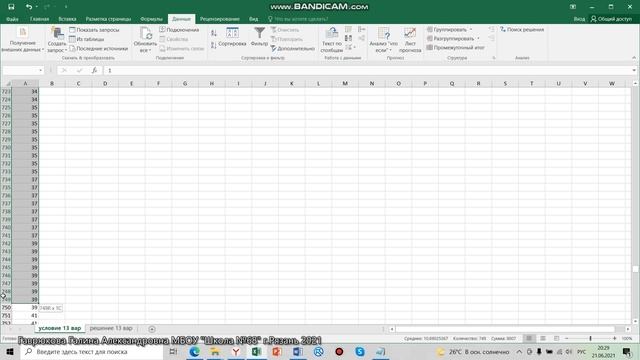Open Outline (Структура) group dialog launcher
This screenshot has height=360, width=640.
click(x=494, y=58)
